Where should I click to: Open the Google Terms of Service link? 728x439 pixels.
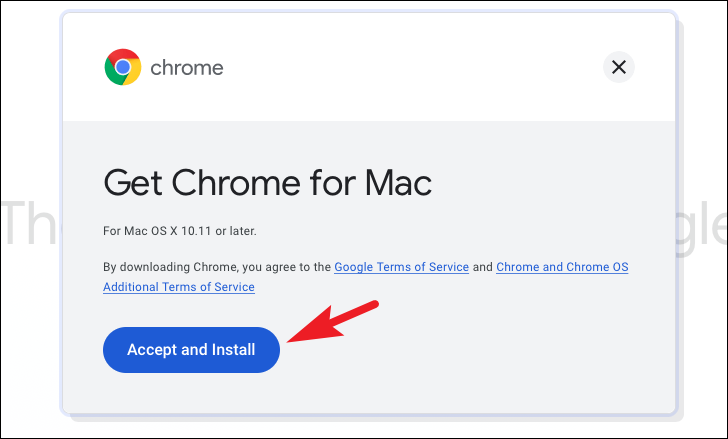pyautogui.click(x=401, y=267)
